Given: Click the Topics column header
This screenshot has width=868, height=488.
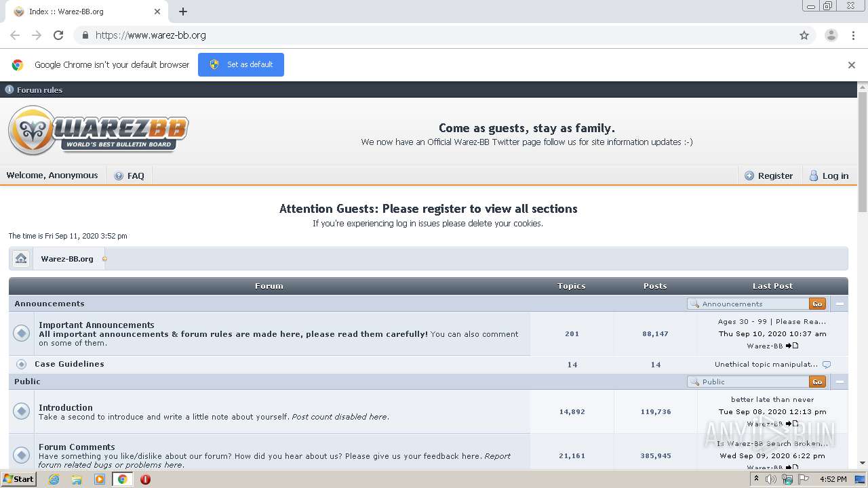Looking at the screenshot, I should click(572, 286).
